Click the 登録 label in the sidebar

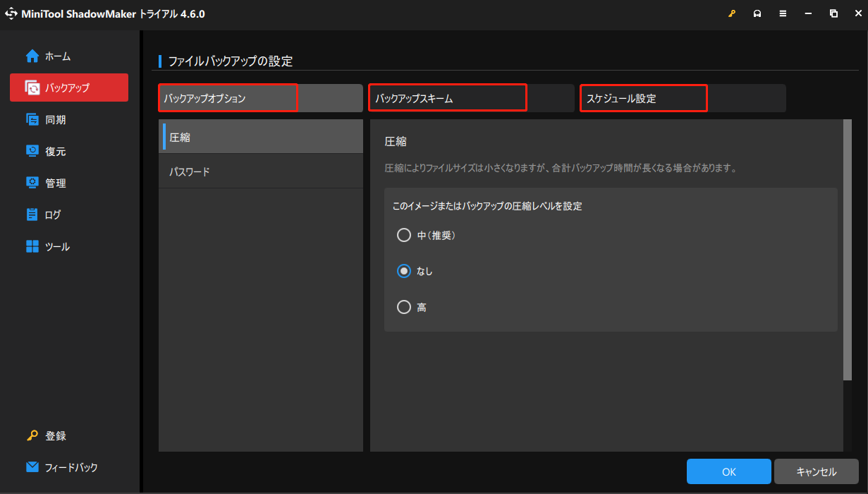pyautogui.click(x=56, y=436)
